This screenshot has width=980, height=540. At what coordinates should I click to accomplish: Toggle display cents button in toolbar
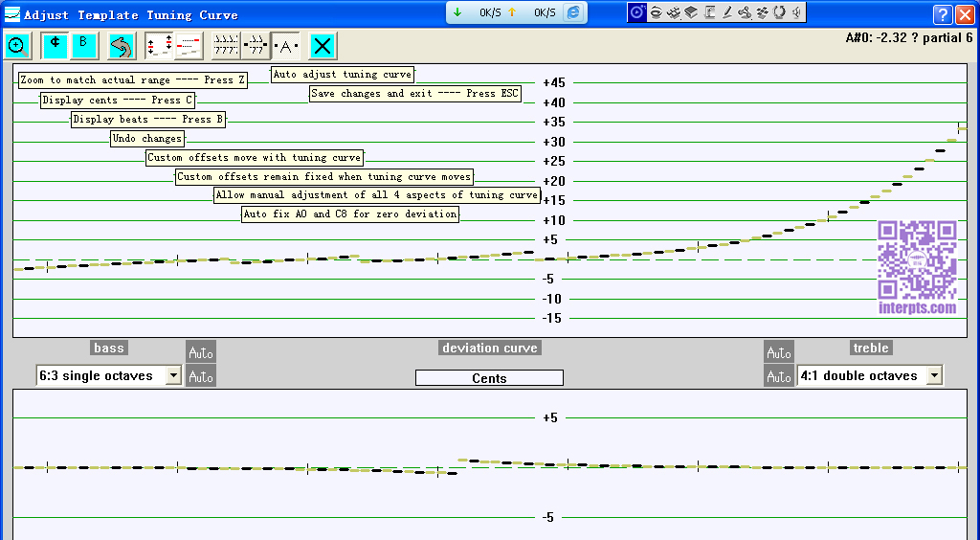[x=55, y=46]
